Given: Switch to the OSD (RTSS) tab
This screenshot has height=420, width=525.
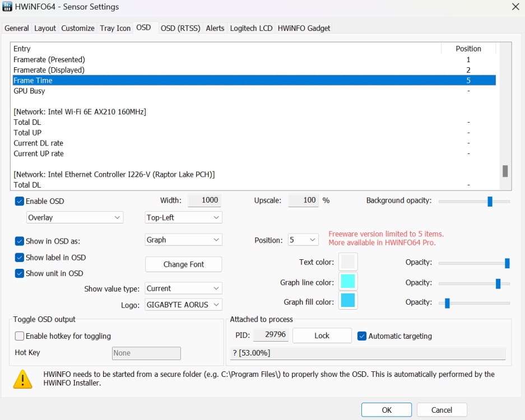Looking at the screenshot, I should (x=180, y=27).
